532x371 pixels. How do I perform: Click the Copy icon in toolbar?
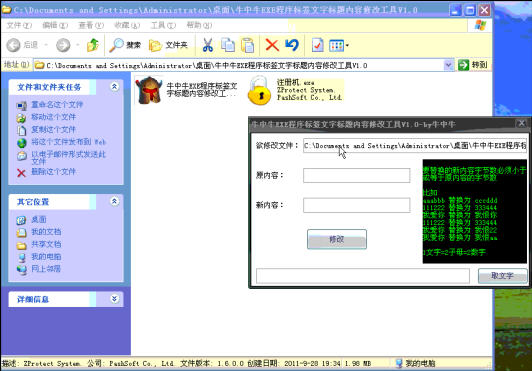click(228, 45)
